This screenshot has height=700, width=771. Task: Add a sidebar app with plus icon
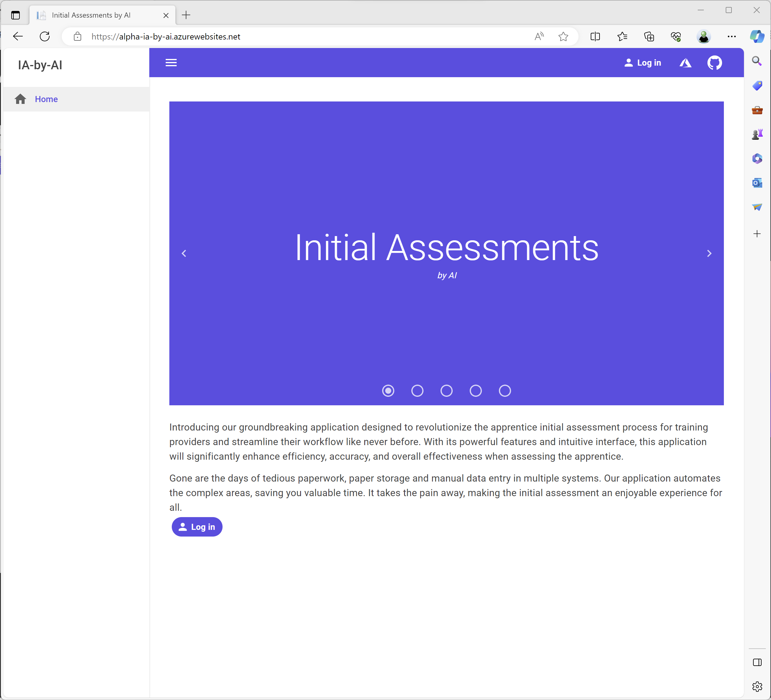pos(757,234)
